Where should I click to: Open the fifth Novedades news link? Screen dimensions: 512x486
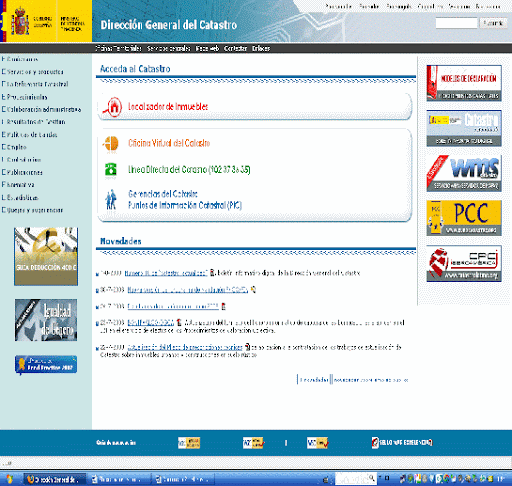tap(185, 347)
